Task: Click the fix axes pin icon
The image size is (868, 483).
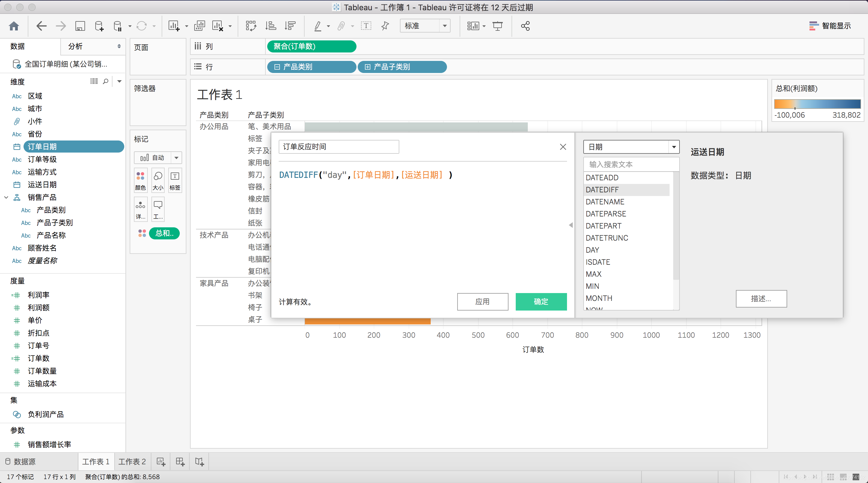Action: tap(385, 26)
